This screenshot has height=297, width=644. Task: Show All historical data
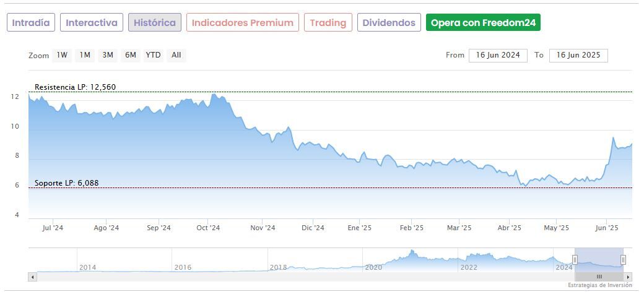click(x=176, y=55)
